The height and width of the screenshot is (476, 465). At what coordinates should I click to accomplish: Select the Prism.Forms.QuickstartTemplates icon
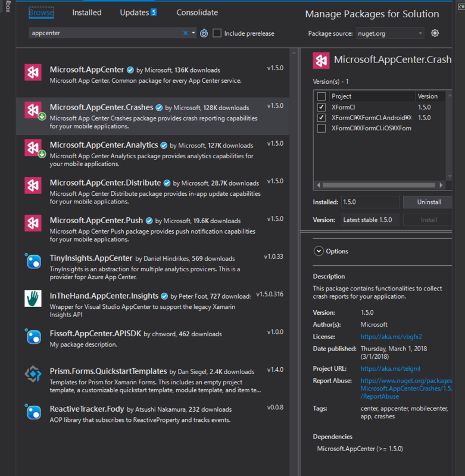point(33,374)
